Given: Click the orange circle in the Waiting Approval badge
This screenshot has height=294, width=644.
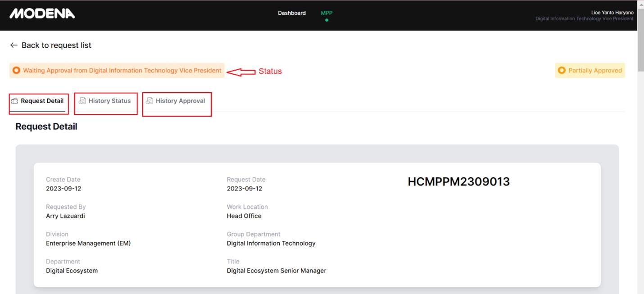Looking at the screenshot, I should point(16,70).
